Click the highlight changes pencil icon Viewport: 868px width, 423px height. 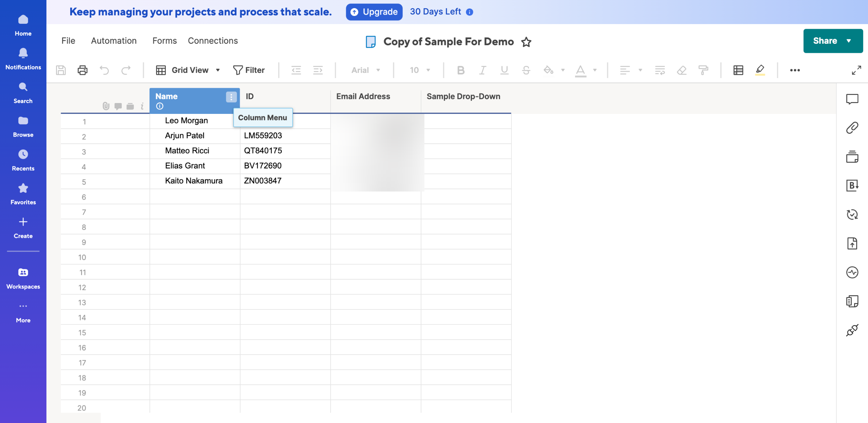click(x=760, y=70)
